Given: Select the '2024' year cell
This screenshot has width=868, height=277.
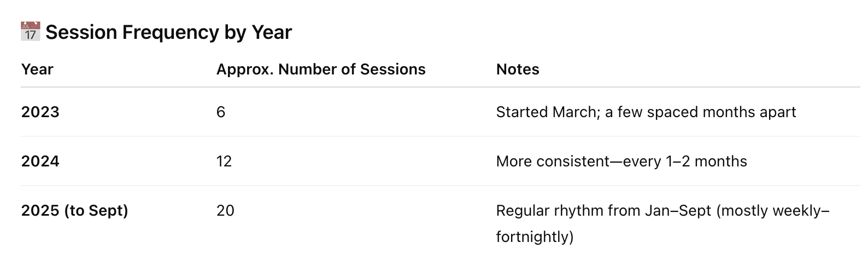Looking at the screenshot, I should [40, 161].
